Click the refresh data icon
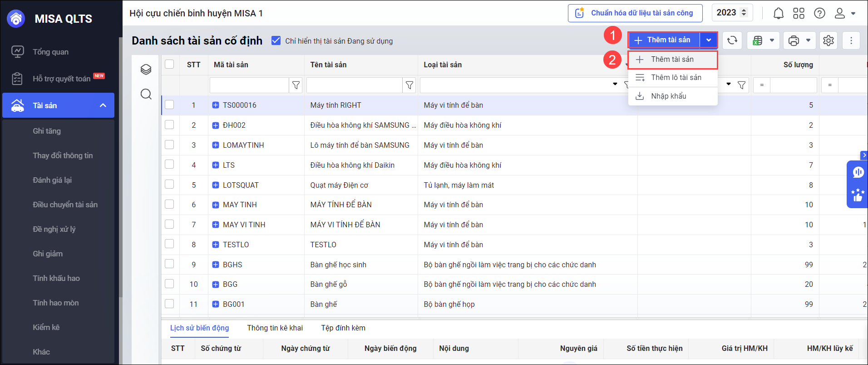Viewport: 868px width, 365px height. click(732, 40)
